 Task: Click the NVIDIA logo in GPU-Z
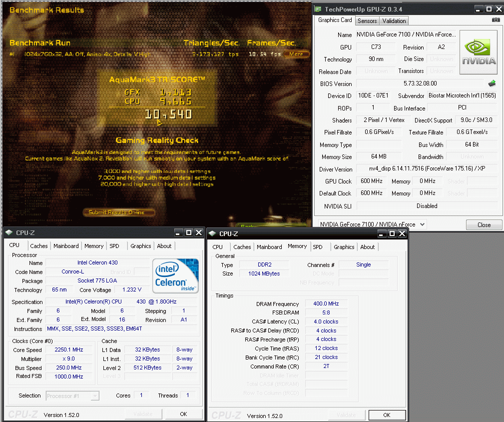[x=479, y=52]
